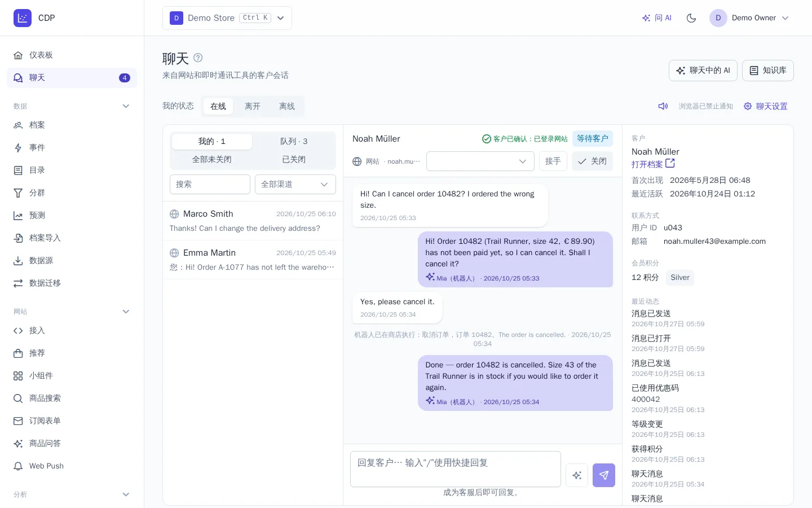Set my status to 离开
This screenshot has height=508, width=812.
[x=253, y=106]
